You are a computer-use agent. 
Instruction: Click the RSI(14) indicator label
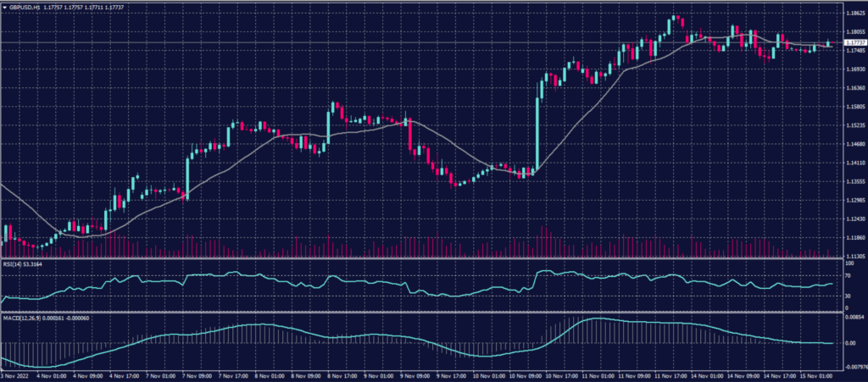[x=13, y=265]
